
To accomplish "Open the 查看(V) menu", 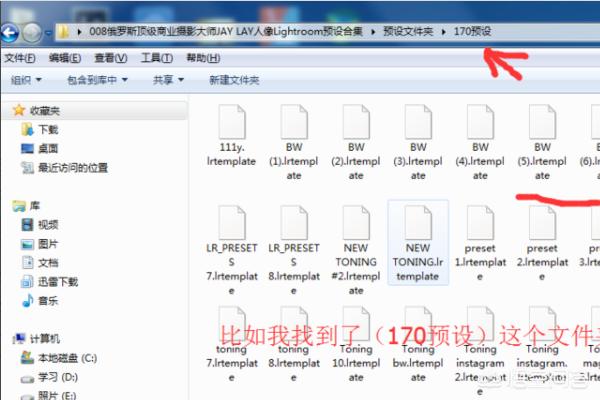I will click(x=111, y=58).
